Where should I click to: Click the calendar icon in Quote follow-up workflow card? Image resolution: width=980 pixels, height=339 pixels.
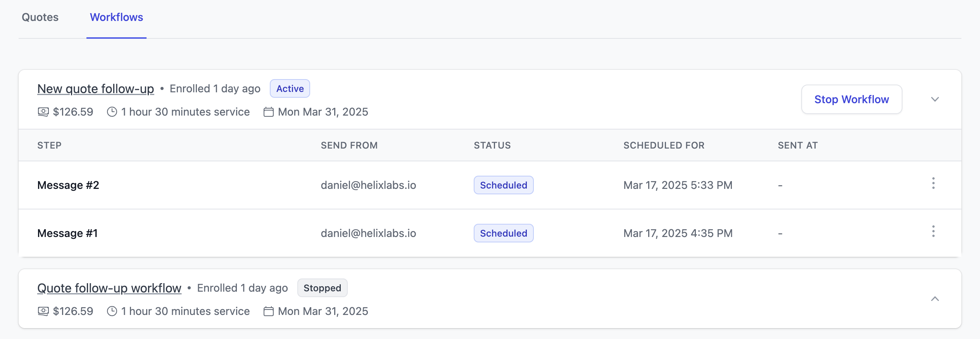click(269, 311)
